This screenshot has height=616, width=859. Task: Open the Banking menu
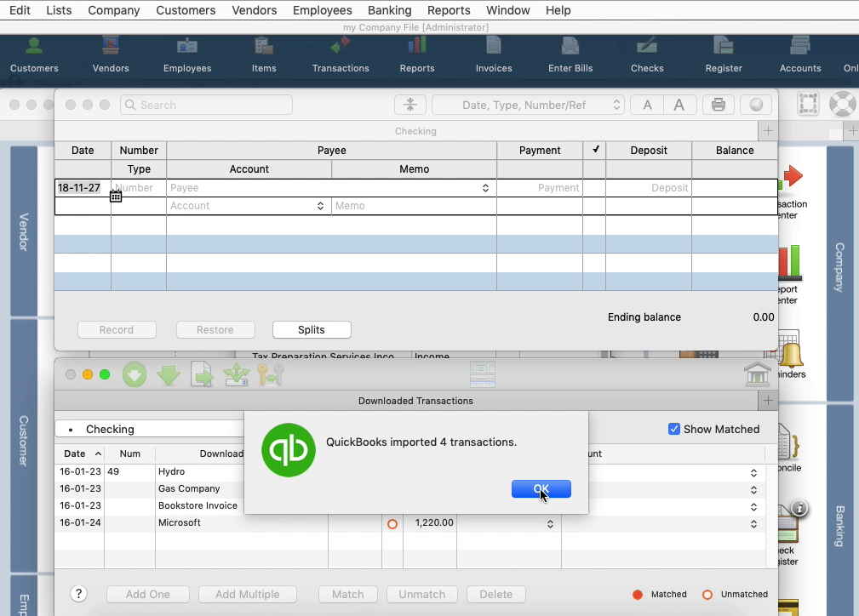(x=390, y=10)
